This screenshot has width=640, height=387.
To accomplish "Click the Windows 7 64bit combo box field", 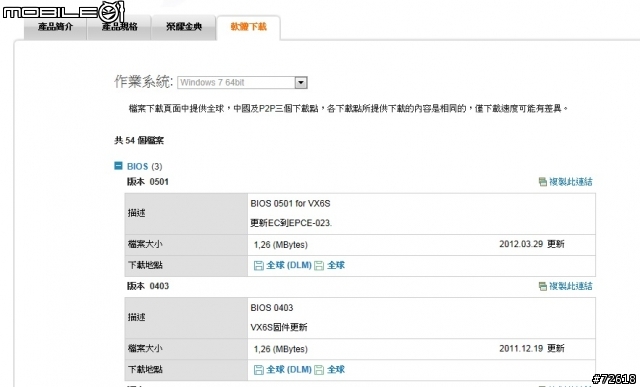I will [242, 82].
